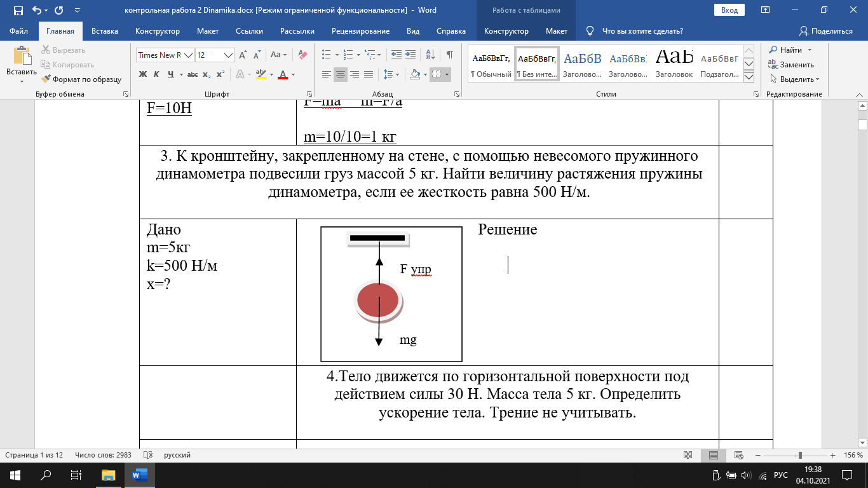This screenshot has height=488, width=868.
Task: Expand the underline style dropdown arrow
Action: tap(181, 74)
